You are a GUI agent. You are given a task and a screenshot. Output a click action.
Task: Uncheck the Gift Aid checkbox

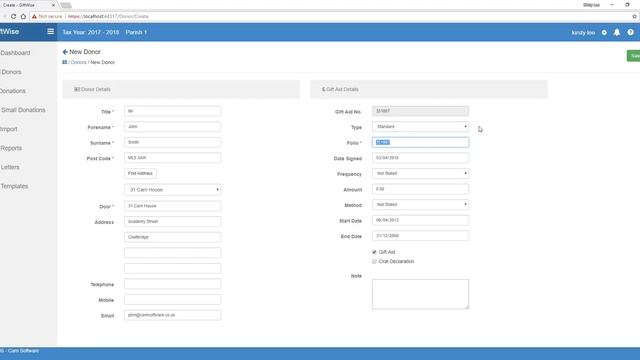point(374,252)
